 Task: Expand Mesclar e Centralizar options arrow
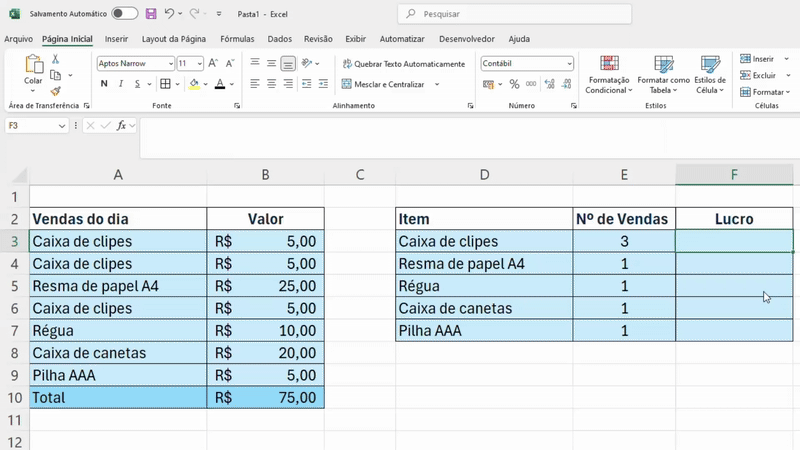[437, 84]
